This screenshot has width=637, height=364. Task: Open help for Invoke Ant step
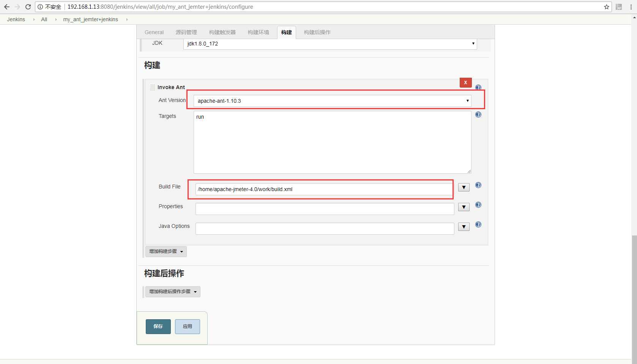[x=478, y=87]
